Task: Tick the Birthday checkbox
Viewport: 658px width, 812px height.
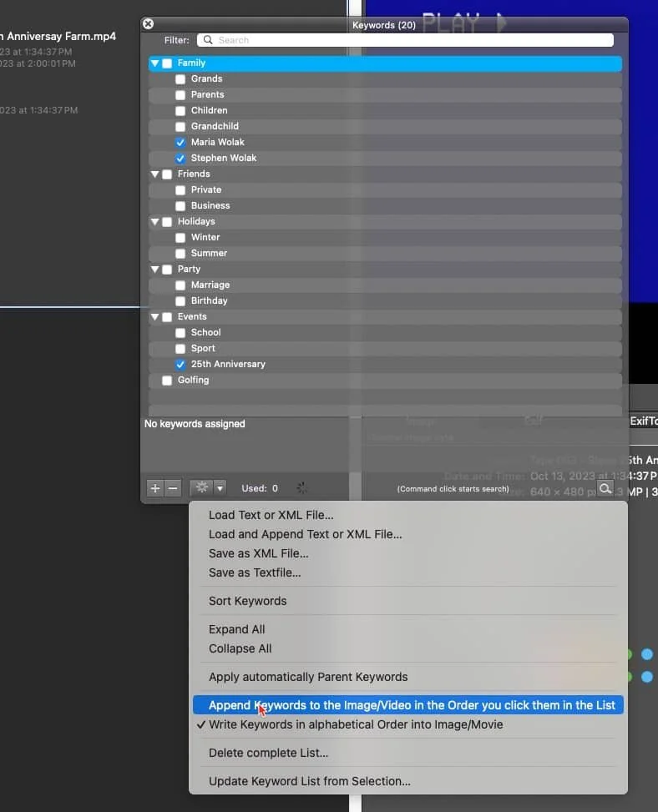Action: [x=180, y=301]
